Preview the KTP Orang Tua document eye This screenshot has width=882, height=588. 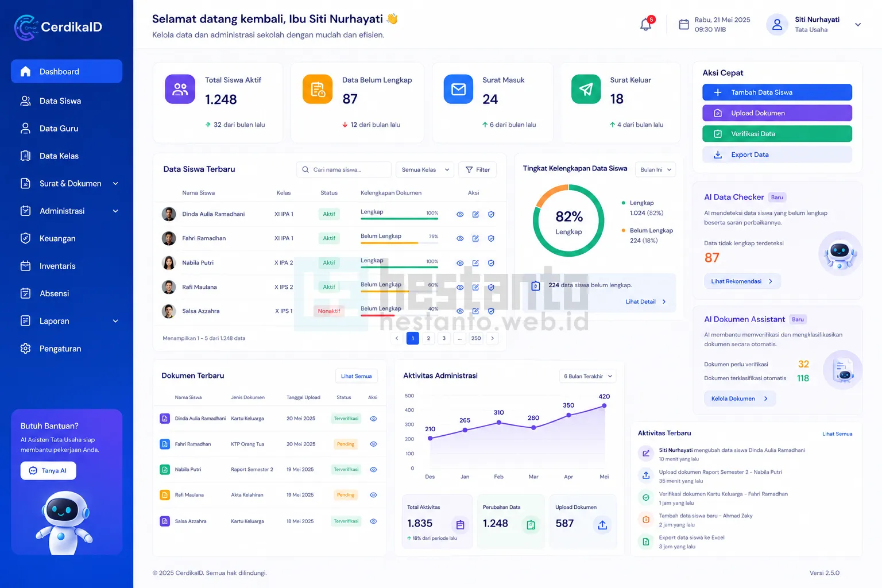[x=373, y=444]
